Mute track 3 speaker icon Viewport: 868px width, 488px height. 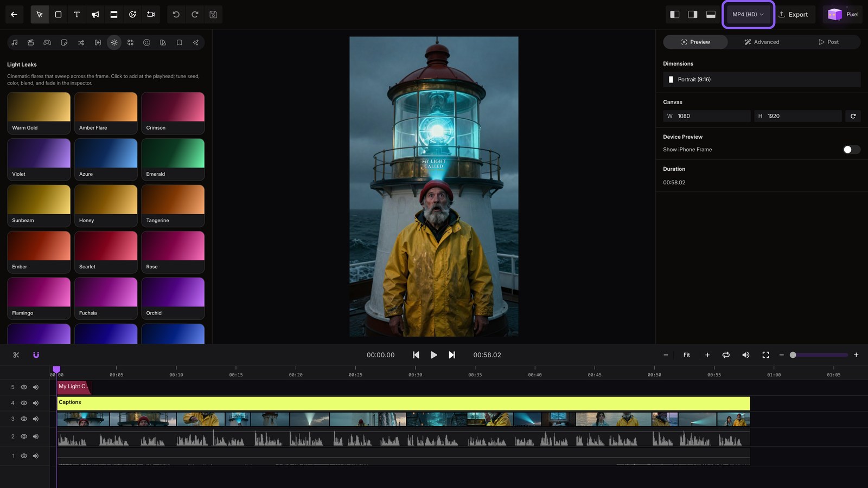(x=36, y=419)
